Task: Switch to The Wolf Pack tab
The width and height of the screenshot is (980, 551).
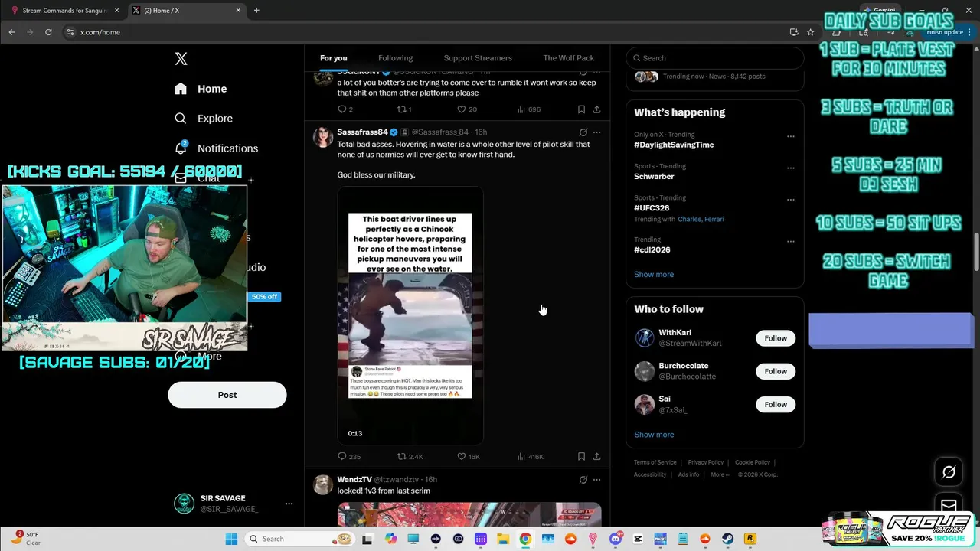Action: point(569,58)
